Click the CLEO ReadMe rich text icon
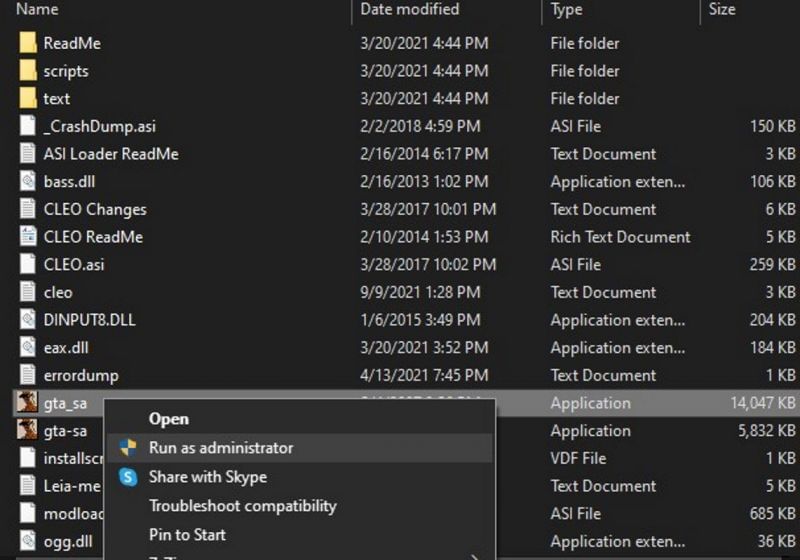 pyautogui.click(x=28, y=237)
